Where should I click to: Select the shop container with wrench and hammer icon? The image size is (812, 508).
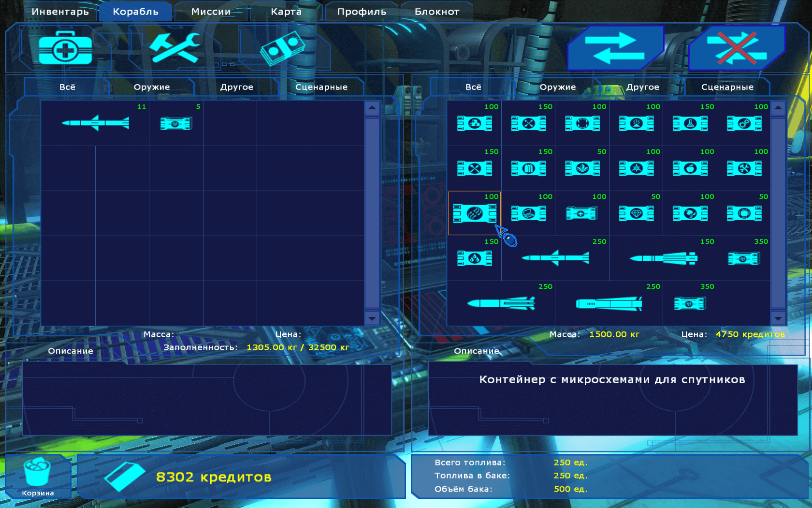[x=744, y=168]
